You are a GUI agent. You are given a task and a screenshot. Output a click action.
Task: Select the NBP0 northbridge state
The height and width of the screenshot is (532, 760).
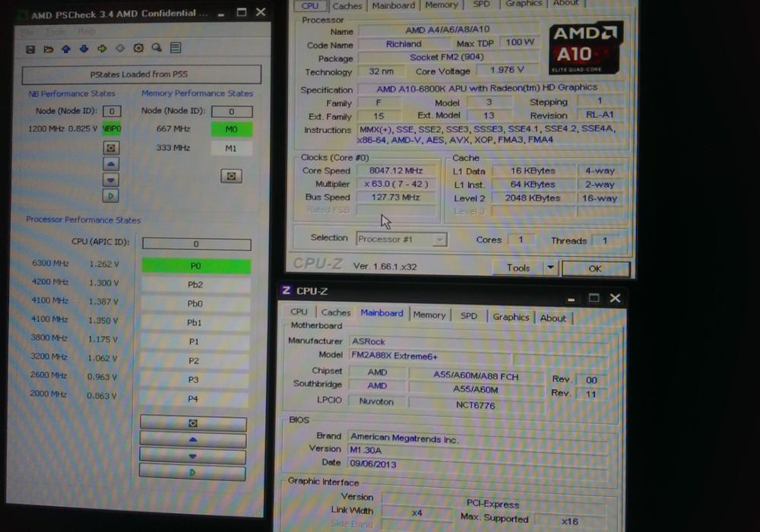[112, 129]
